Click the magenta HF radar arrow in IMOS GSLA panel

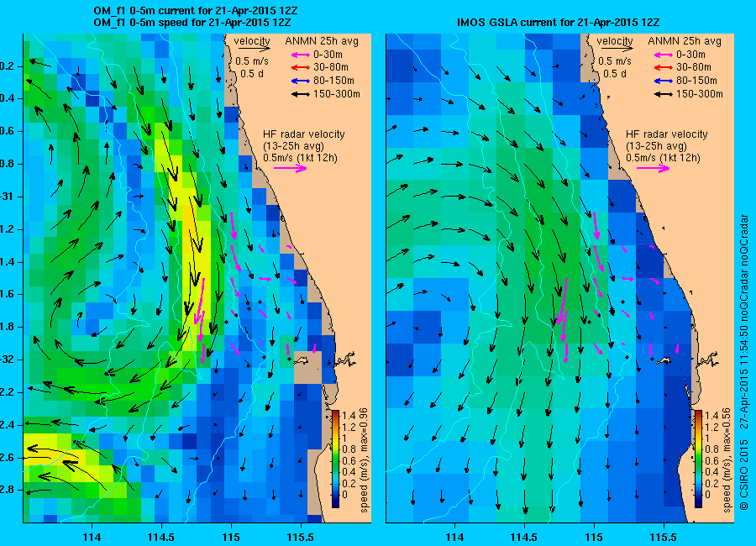pos(654,168)
